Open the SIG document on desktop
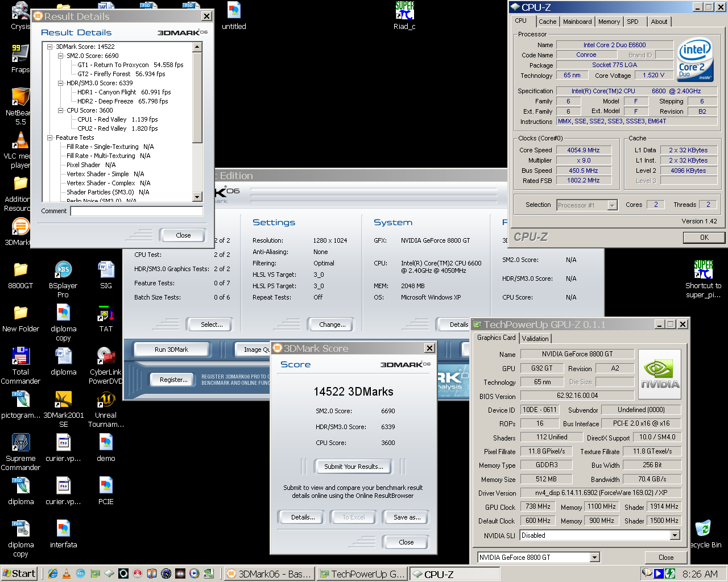Image resolution: width=728 pixels, height=582 pixels. tap(106, 275)
